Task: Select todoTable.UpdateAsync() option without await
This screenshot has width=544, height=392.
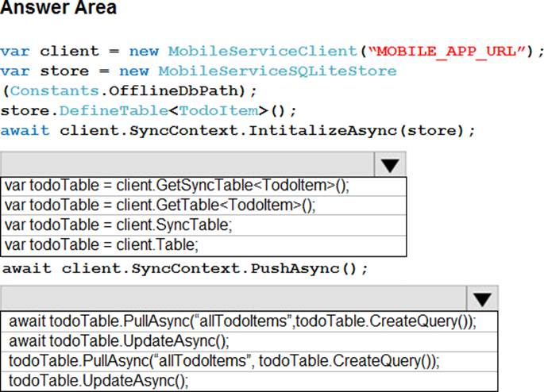Action: (x=99, y=381)
